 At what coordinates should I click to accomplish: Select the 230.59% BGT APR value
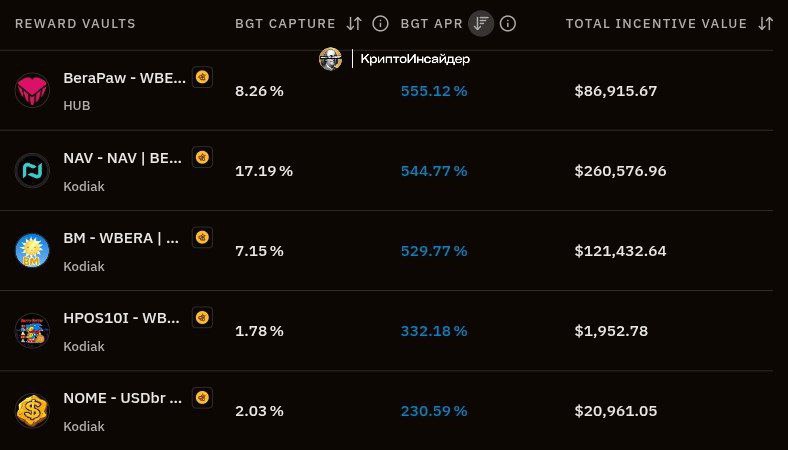pos(434,411)
